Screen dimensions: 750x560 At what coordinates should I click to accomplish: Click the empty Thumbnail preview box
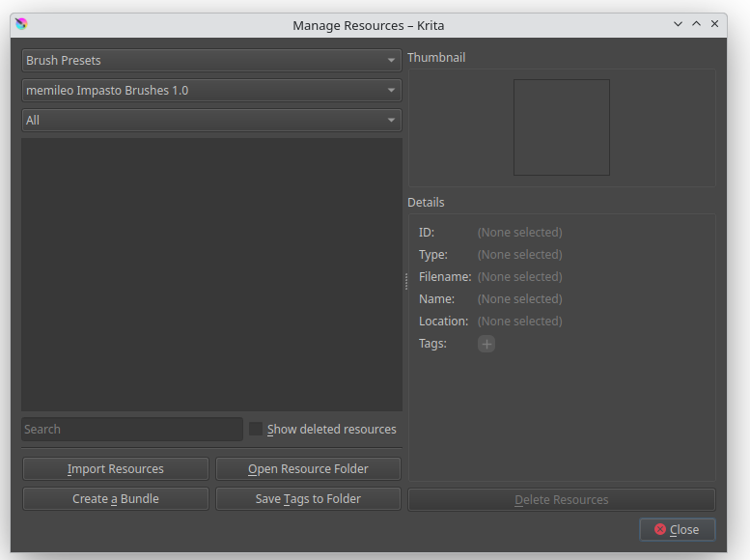click(562, 127)
